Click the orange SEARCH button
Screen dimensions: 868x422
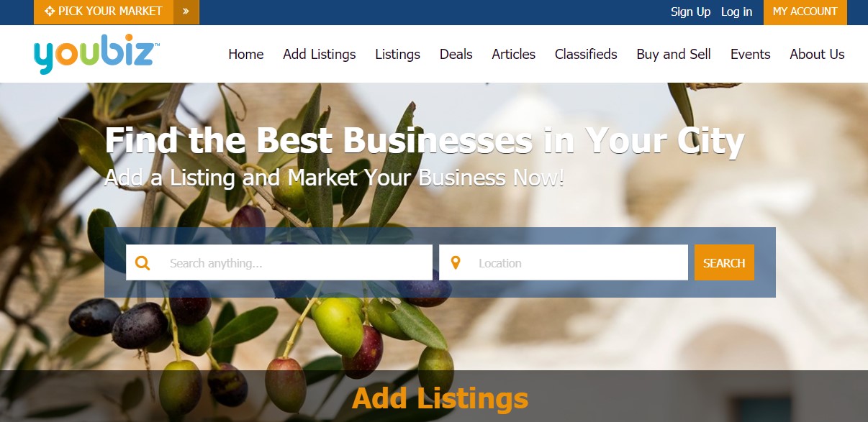(724, 262)
